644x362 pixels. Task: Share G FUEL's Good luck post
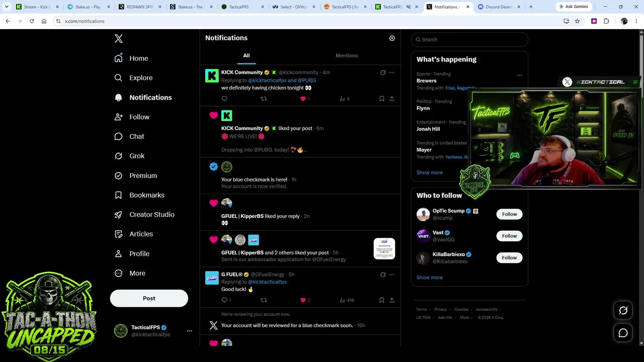tap(392, 300)
